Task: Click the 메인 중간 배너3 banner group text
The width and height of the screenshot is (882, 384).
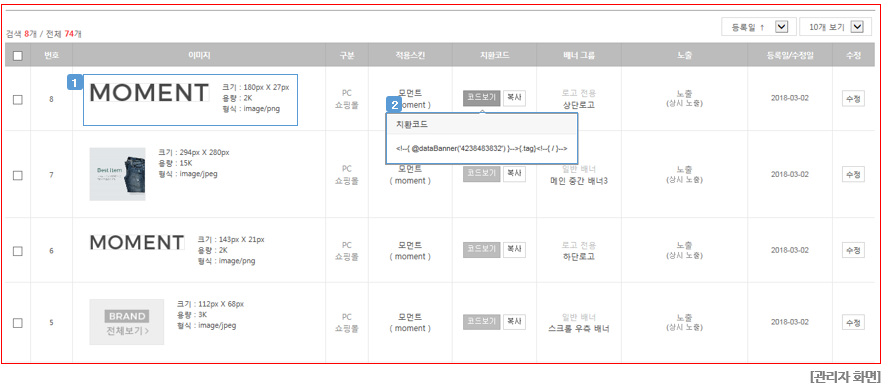Action: point(579,180)
